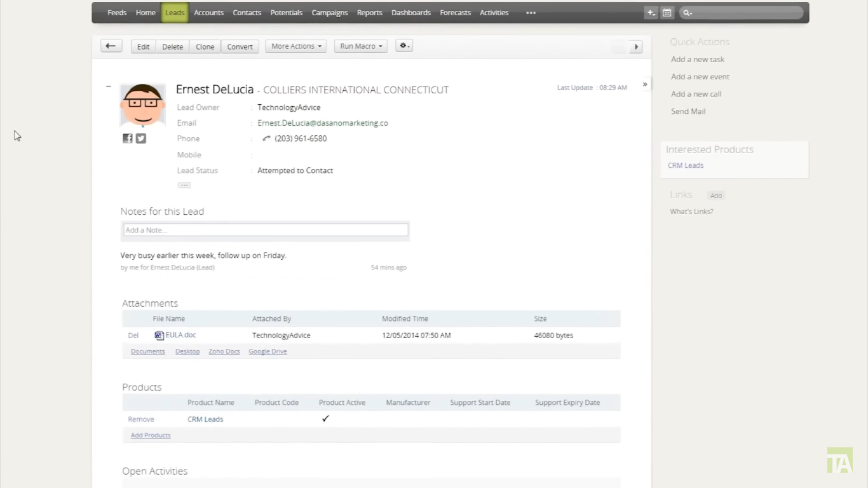This screenshot has width=868, height=488.
Task: Switch to the Contacts tab
Action: 247,13
